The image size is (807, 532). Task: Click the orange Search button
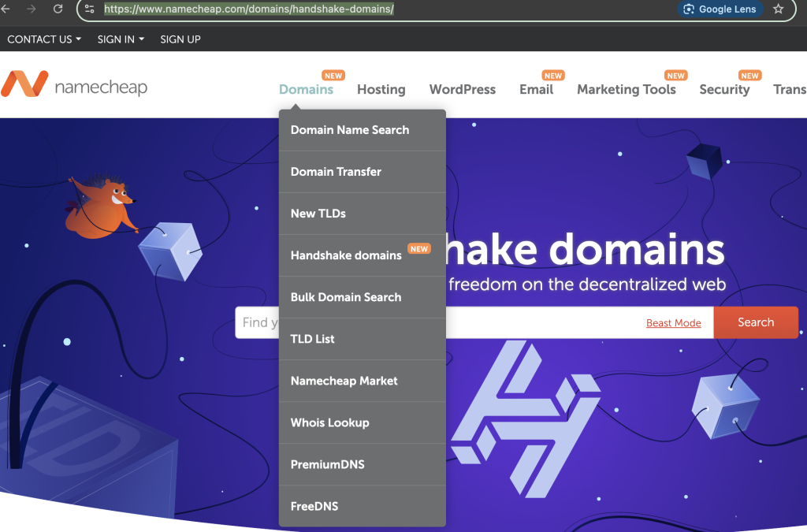pos(755,322)
